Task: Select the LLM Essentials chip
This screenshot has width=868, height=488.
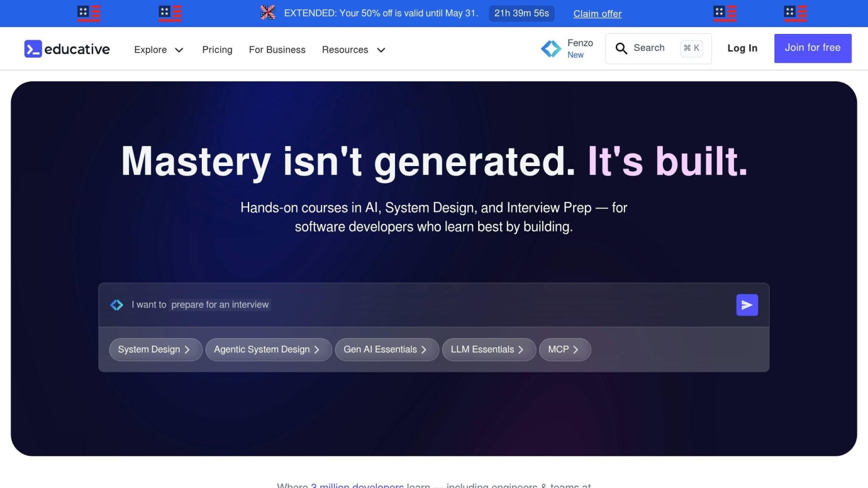Action: point(489,350)
